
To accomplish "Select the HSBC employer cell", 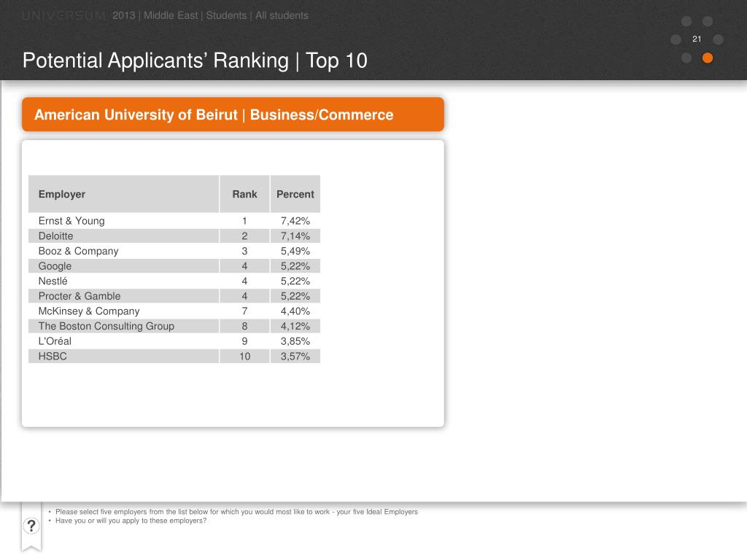I will 123,356.
